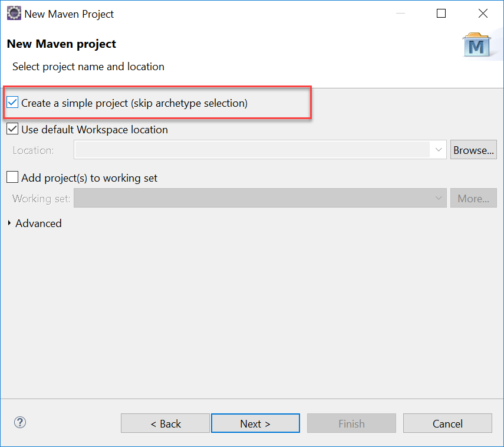Click the More button
The image size is (504, 447).
pyautogui.click(x=473, y=198)
